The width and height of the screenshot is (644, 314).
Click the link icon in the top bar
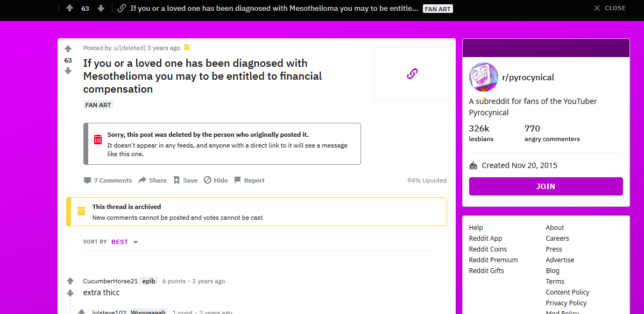coord(122,8)
